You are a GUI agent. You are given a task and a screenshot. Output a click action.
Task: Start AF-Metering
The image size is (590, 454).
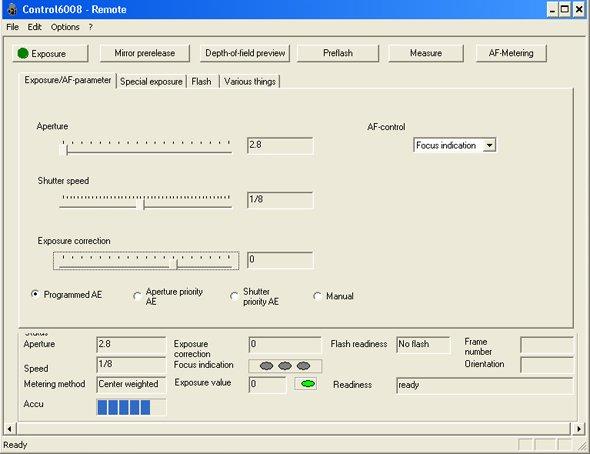tap(511, 53)
